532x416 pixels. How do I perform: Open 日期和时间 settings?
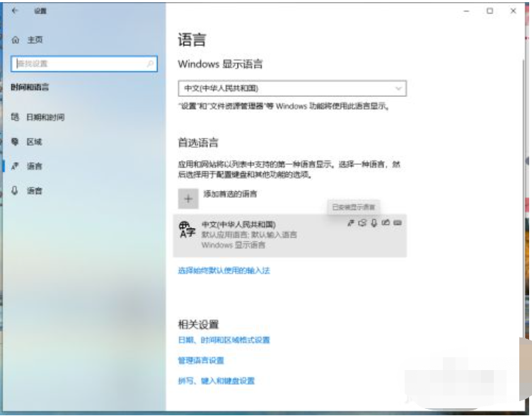(x=38, y=117)
